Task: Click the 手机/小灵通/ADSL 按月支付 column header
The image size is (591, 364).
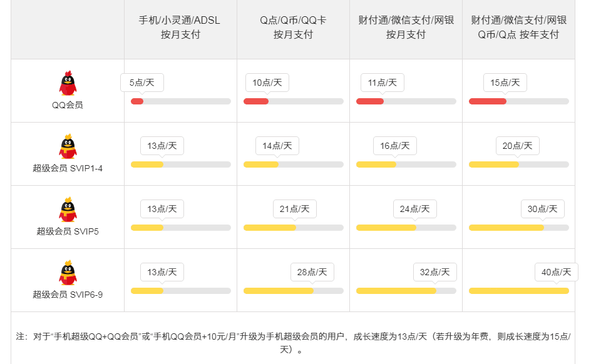Action: [x=180, y=27]
